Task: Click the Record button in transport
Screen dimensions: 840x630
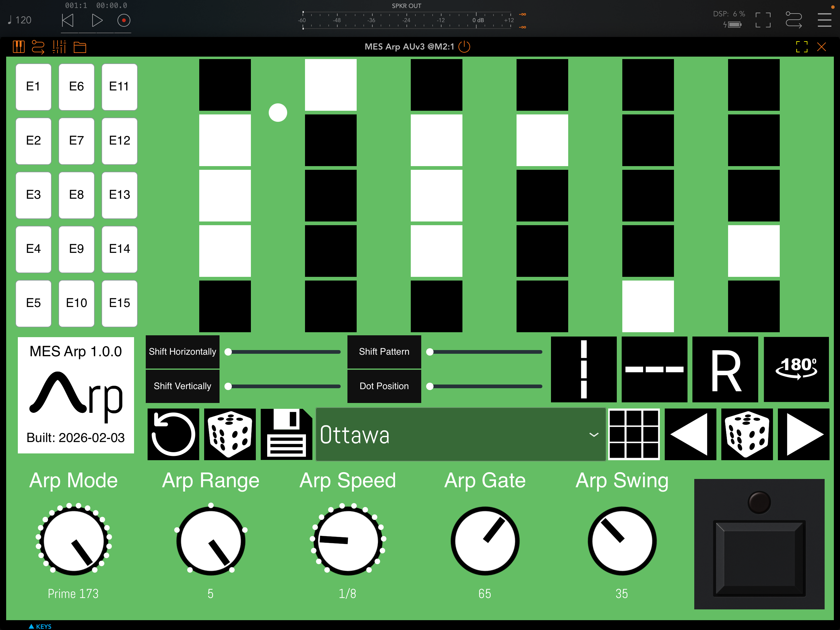Action: [x=124, y=20]
